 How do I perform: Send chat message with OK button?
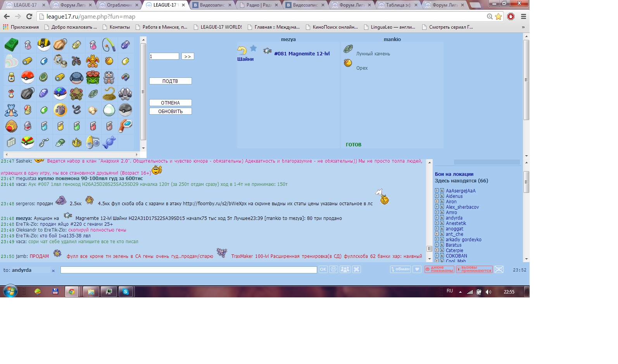tap(323, 270)
